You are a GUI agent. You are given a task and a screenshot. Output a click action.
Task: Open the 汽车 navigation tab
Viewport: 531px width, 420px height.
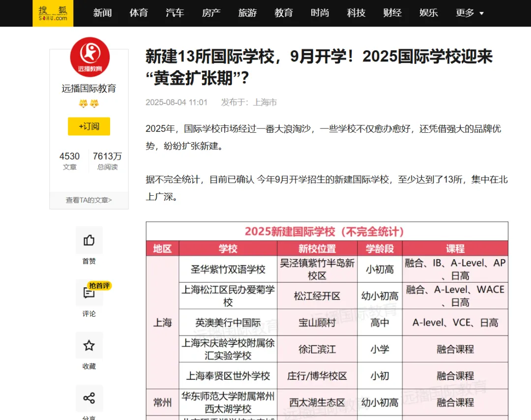pyautogui.click(x=175, y=13)
